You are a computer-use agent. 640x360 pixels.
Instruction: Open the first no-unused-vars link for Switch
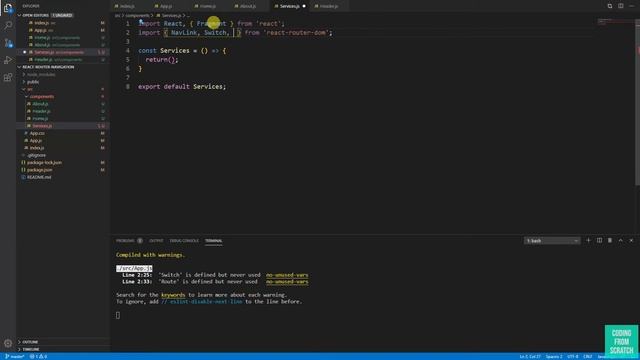coord(287,275)
